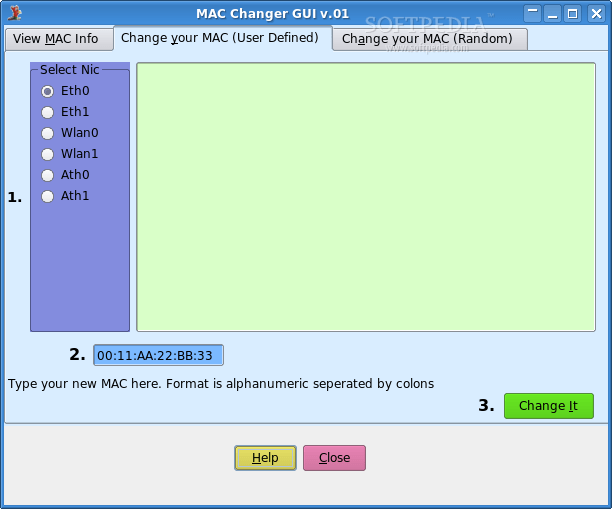Switch to the View MAC Info tab

(x=59, y=39)
